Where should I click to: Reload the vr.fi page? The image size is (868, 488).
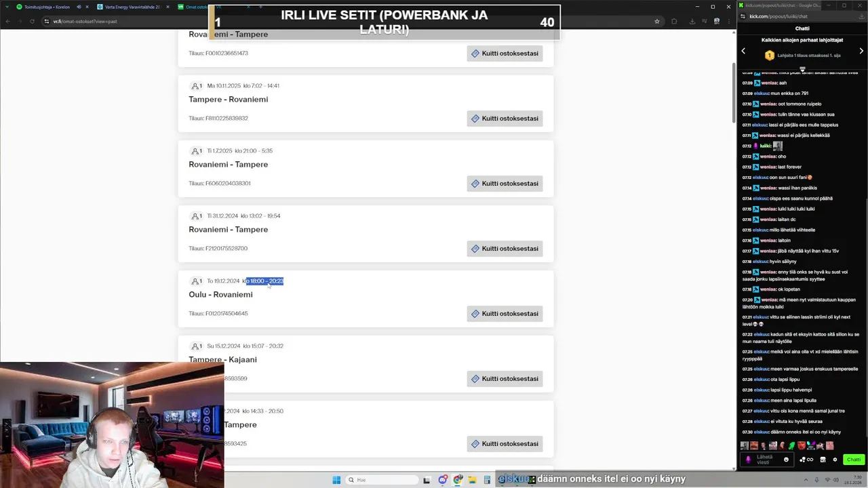(x=32, y=21)
